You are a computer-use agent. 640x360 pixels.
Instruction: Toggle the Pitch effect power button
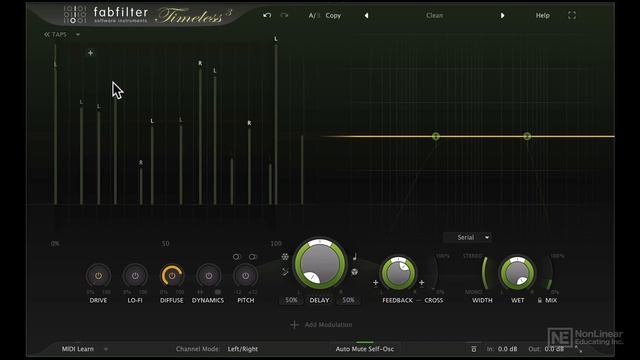point(245,276)
